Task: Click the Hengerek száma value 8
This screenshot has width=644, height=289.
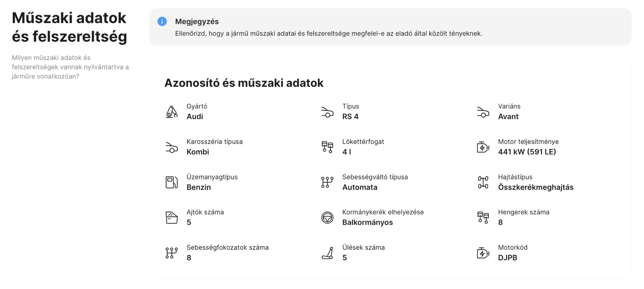Action: pyautogui.click(x=500, y=223)
